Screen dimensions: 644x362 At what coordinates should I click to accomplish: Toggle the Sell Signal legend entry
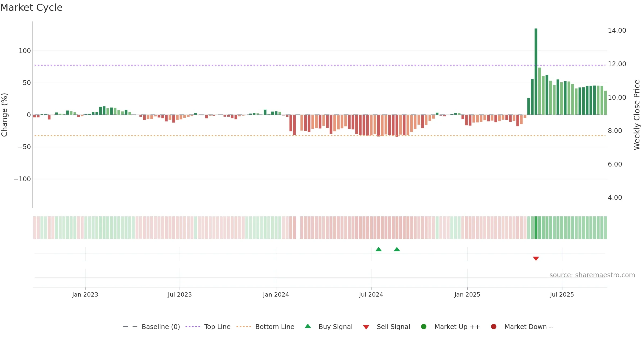386,327
